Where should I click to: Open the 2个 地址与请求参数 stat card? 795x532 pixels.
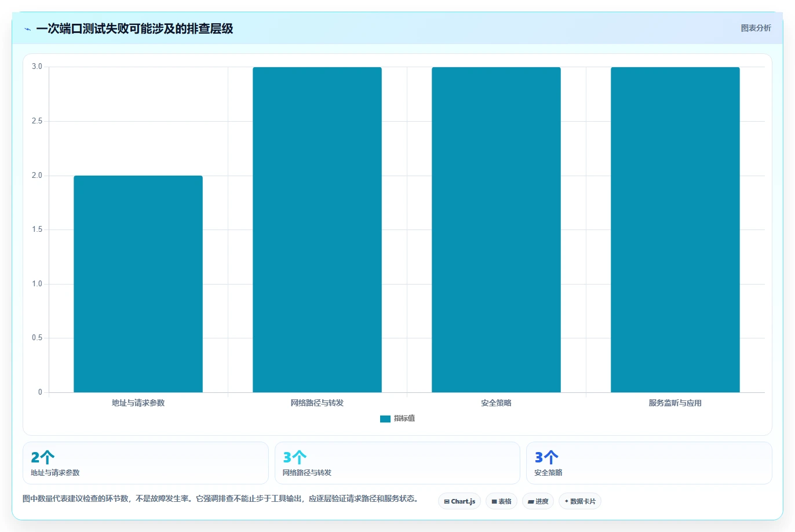[145, 463]
